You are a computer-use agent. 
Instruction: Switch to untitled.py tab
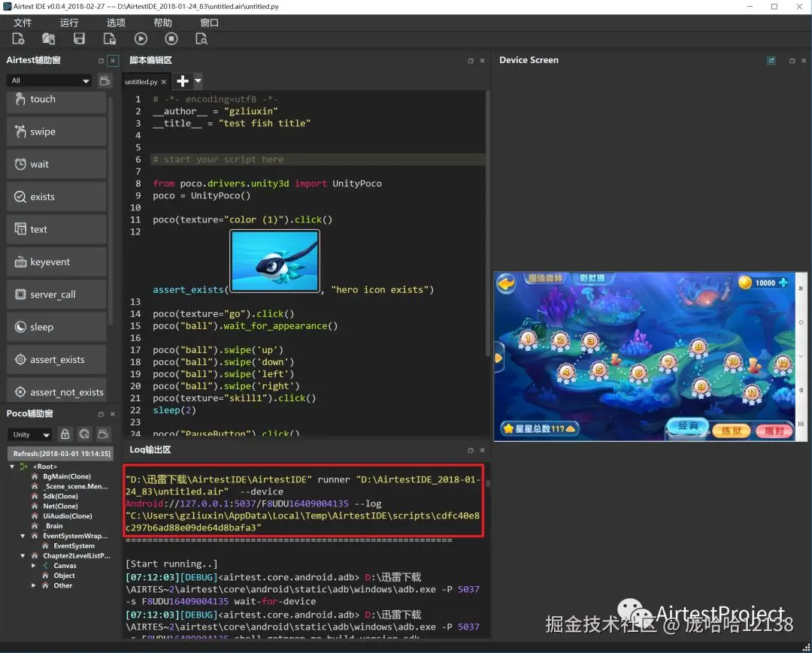coord(141,82)
